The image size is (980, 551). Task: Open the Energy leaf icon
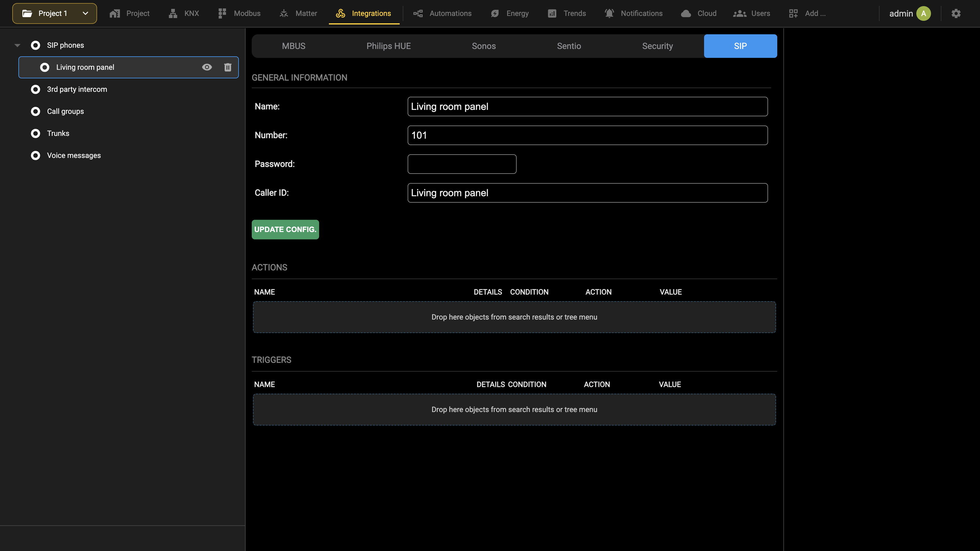tap(495, 13)
